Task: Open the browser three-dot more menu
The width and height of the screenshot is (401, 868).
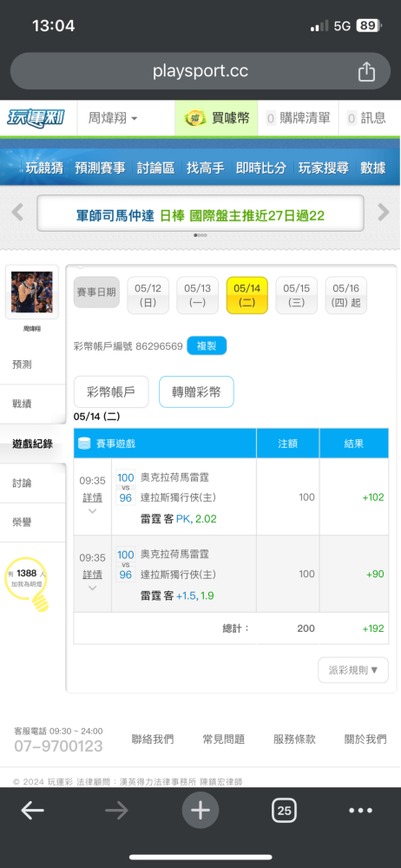Action: (360, 811)
